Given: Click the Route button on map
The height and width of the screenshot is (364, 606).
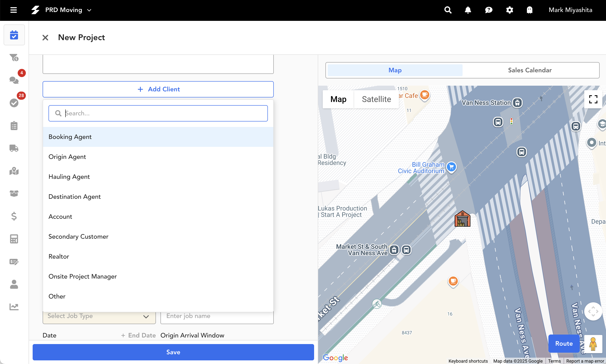Looking at the screenshot, I should (x=564, y=343).
